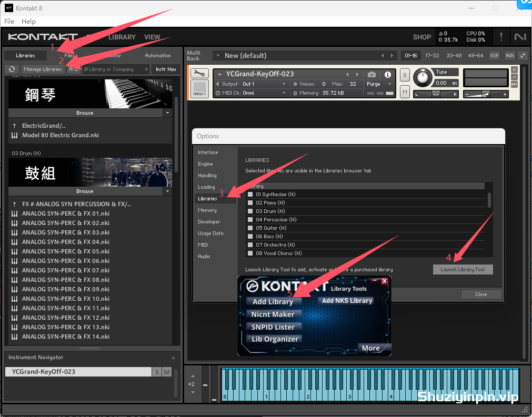
Task: Click the instrument's small AUX button
Action: 514,84
